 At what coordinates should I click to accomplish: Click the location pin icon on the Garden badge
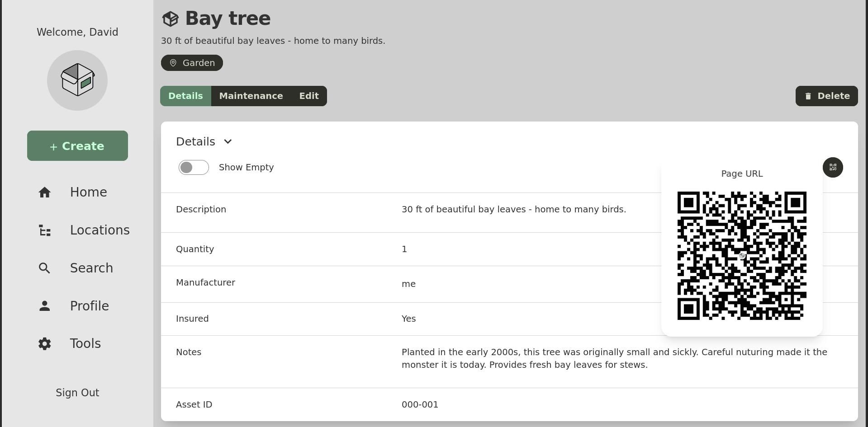pos(173,63)
